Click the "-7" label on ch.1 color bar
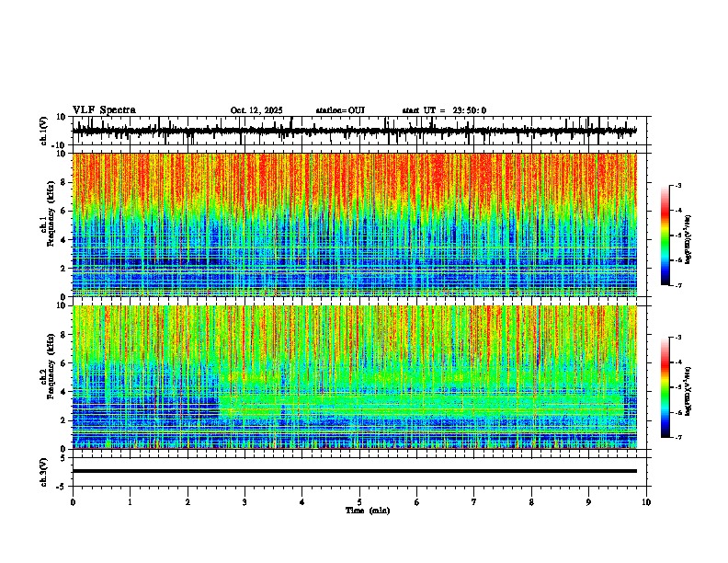This screenshot has width=728, height=563. [677, 285]
